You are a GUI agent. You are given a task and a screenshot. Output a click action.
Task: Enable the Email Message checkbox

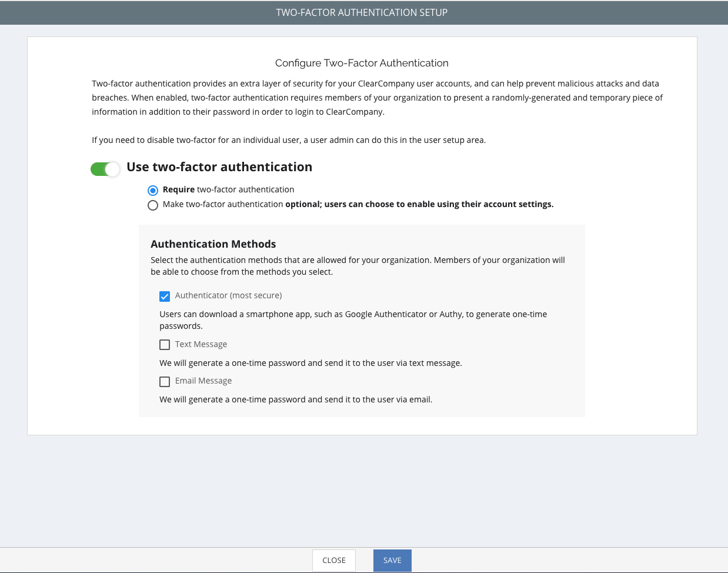(x=165, y=382)
